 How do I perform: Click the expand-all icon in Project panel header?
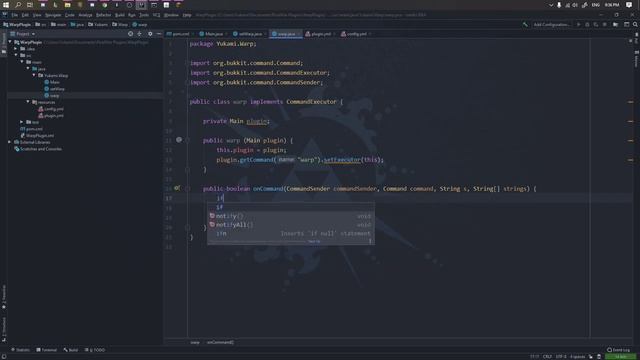pyautogui.click(x=140, y=34)
